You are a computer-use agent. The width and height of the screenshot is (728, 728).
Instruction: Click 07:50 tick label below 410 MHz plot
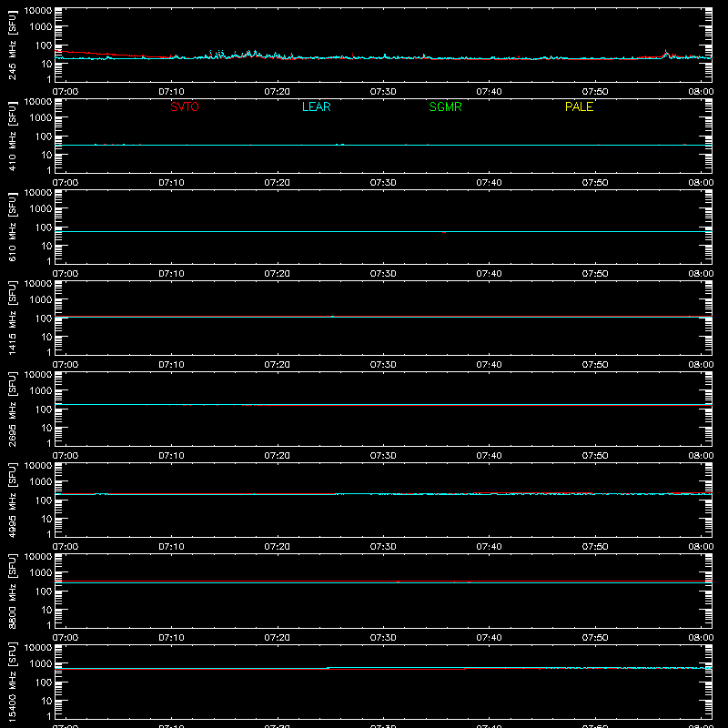coord(595,183)
